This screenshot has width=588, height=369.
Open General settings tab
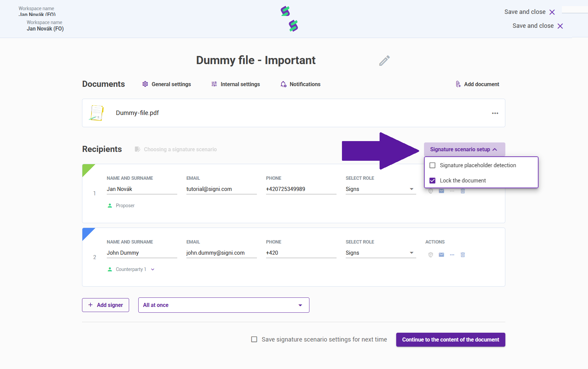pos(166,84)
